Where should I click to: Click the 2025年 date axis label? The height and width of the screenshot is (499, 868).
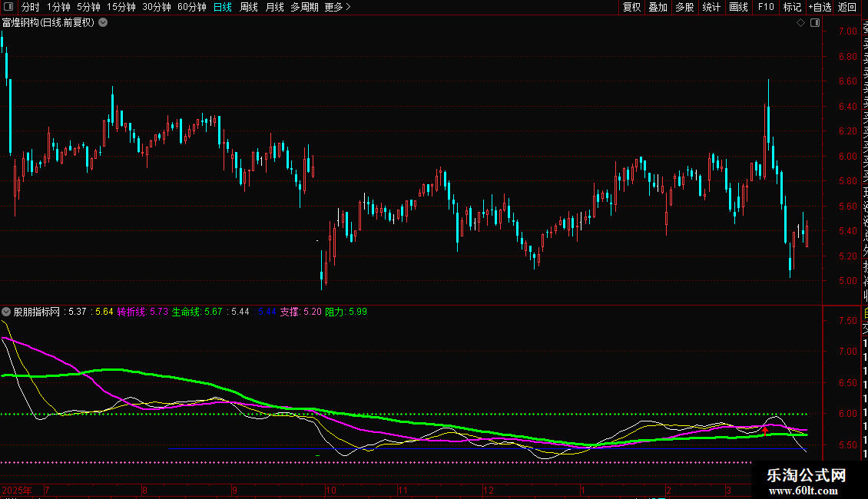coord(17,491)
